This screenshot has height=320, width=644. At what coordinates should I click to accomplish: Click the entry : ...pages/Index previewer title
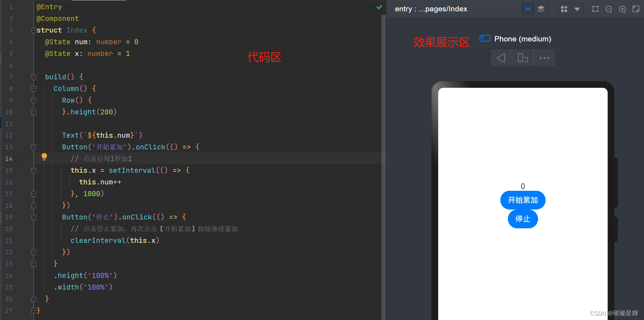tap(431, 9)
